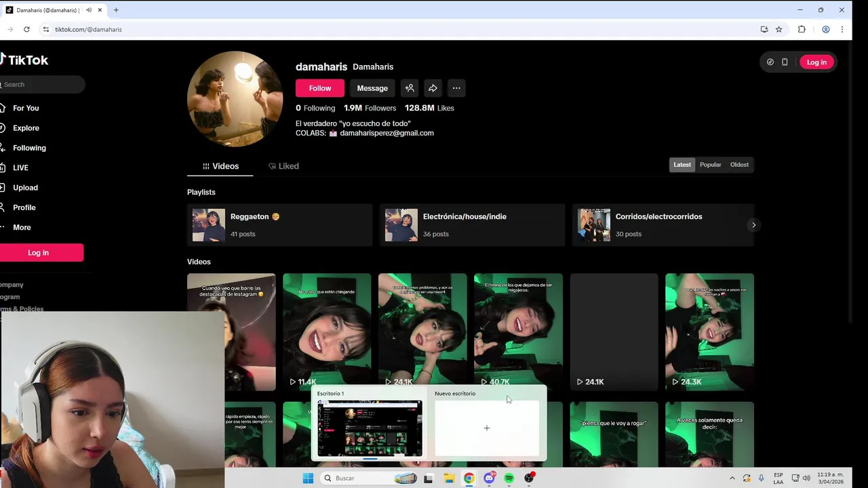868x488 pixels.
Task: Open the Task View taskbar icon
Action: point(429,478)
